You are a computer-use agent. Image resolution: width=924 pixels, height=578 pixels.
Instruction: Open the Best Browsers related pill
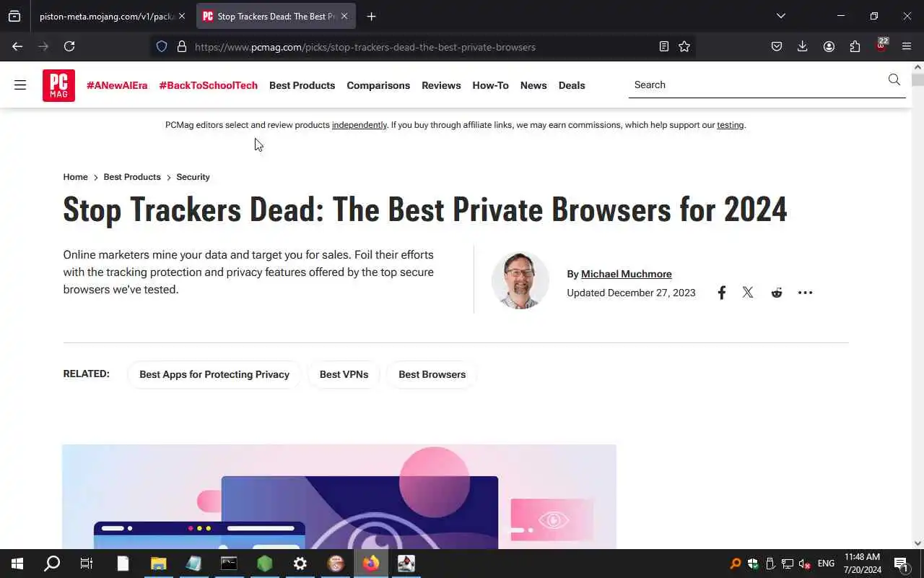(432, 374)
